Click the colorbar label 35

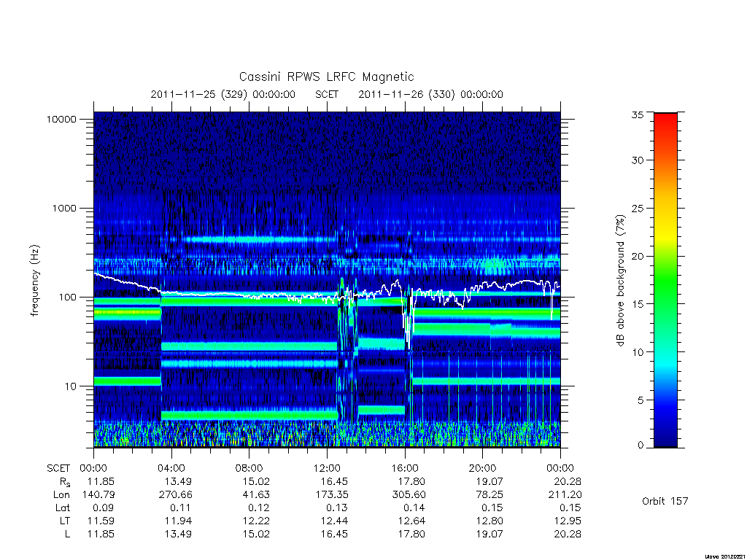point(637,114)
